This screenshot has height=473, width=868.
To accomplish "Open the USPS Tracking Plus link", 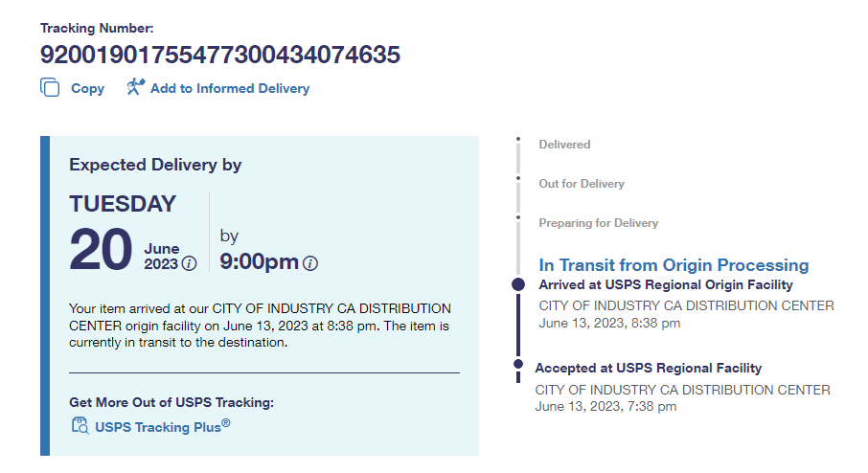I will pos(162,426).
